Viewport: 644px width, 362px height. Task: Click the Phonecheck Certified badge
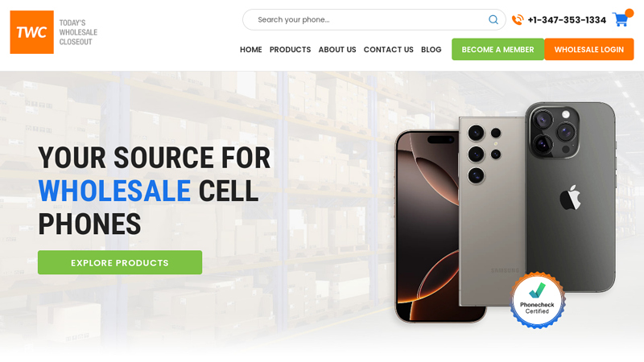pos(537,300)
